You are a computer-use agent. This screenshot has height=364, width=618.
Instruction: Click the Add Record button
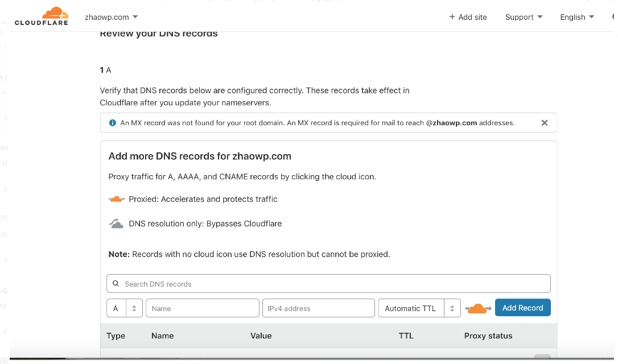(522, 308)
